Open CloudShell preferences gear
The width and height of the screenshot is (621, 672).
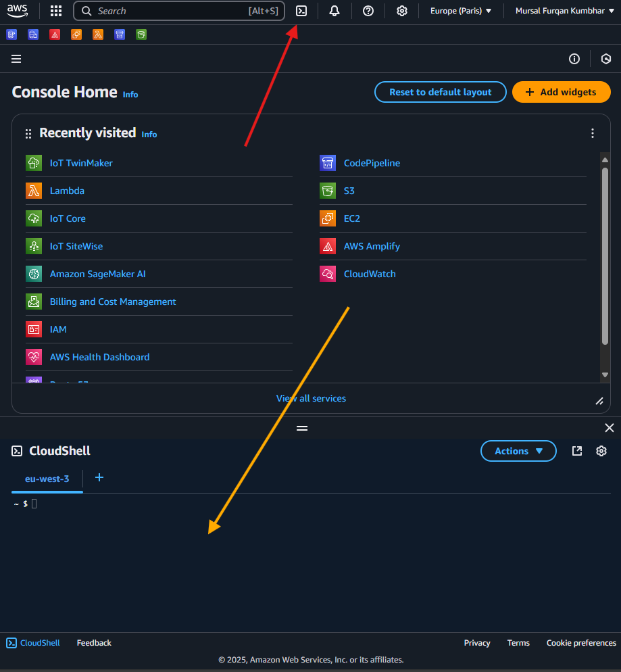[601, 451]
